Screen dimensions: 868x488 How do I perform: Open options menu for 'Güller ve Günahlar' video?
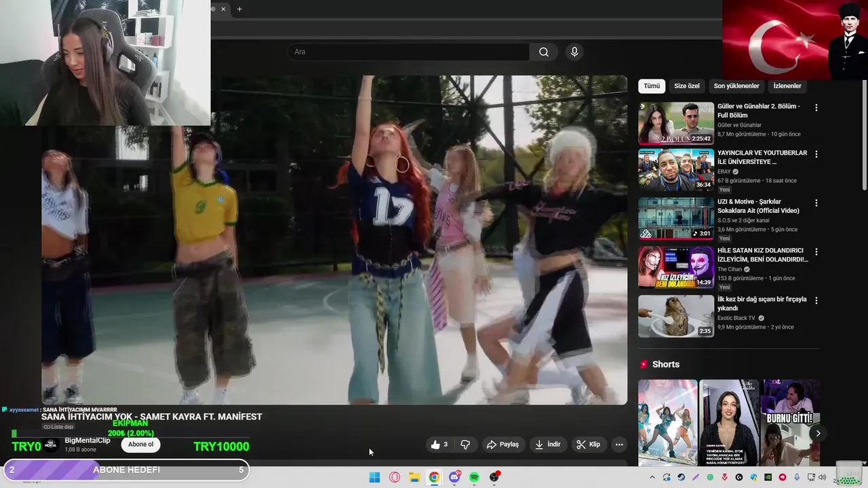[816, 108]
